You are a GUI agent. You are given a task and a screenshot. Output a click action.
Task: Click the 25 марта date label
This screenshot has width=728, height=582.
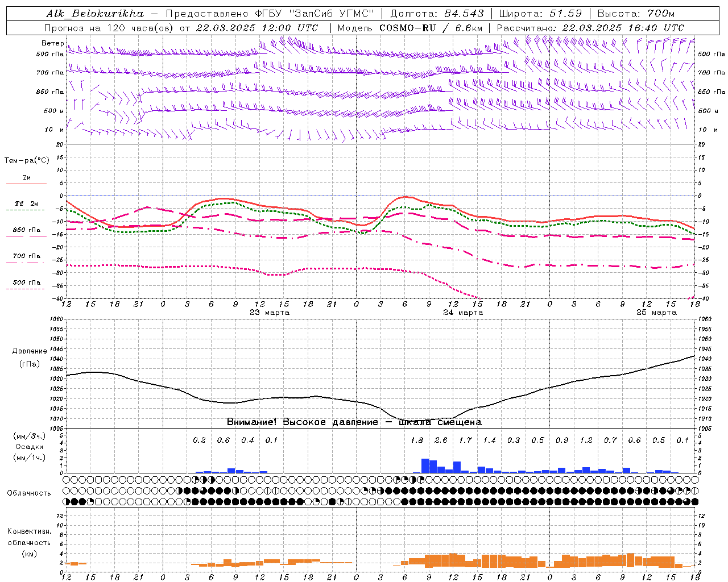tap(656, 313)
